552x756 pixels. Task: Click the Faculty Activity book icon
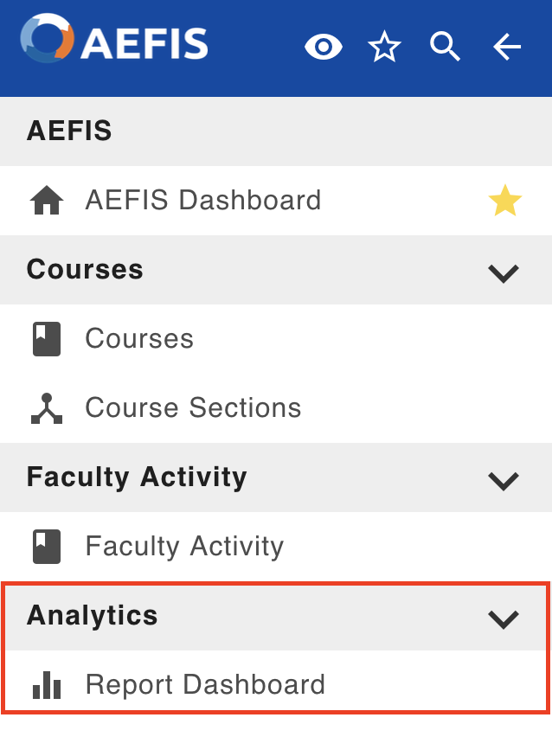(47, 547)
